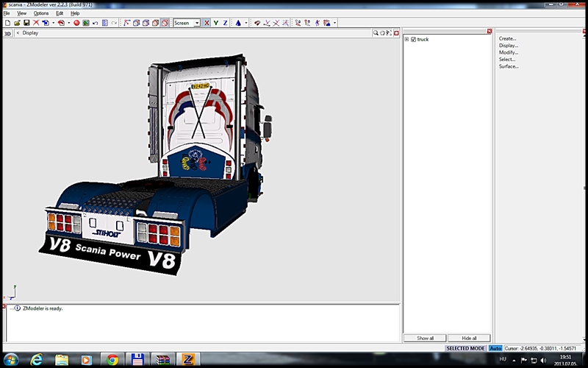Select the X axis constraint button

[x=206, y=23]
